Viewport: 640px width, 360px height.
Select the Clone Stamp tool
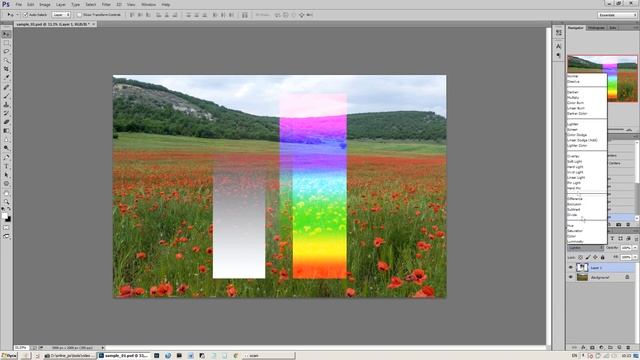point(6,104)
